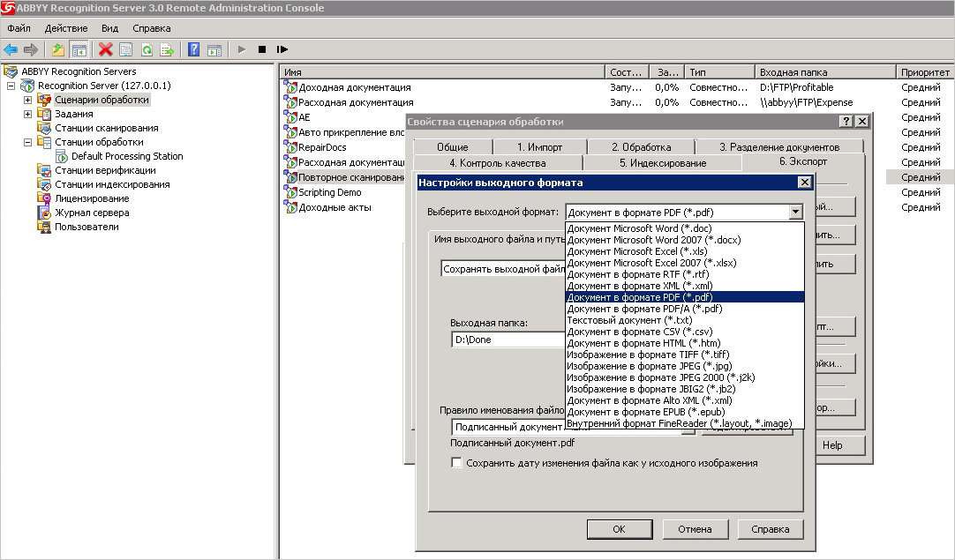The width and height of the screenshot is (955, 560).
Task: Select the Scripting Demo workflow icon
Action: click(290, 191)
